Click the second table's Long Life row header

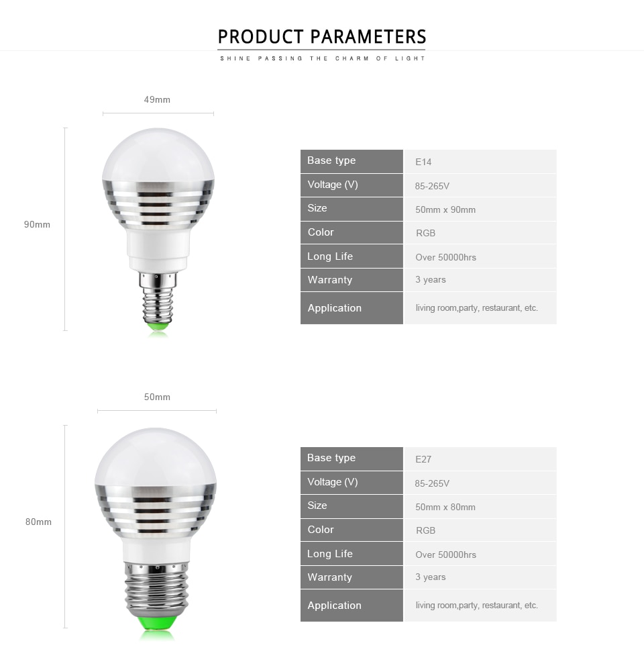point(352,554)
